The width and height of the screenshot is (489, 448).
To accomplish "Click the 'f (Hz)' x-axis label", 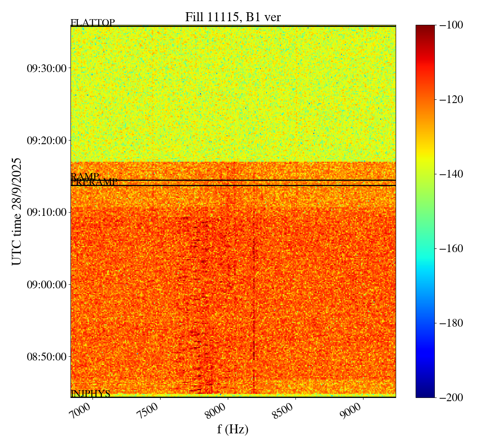I will 233,429.
